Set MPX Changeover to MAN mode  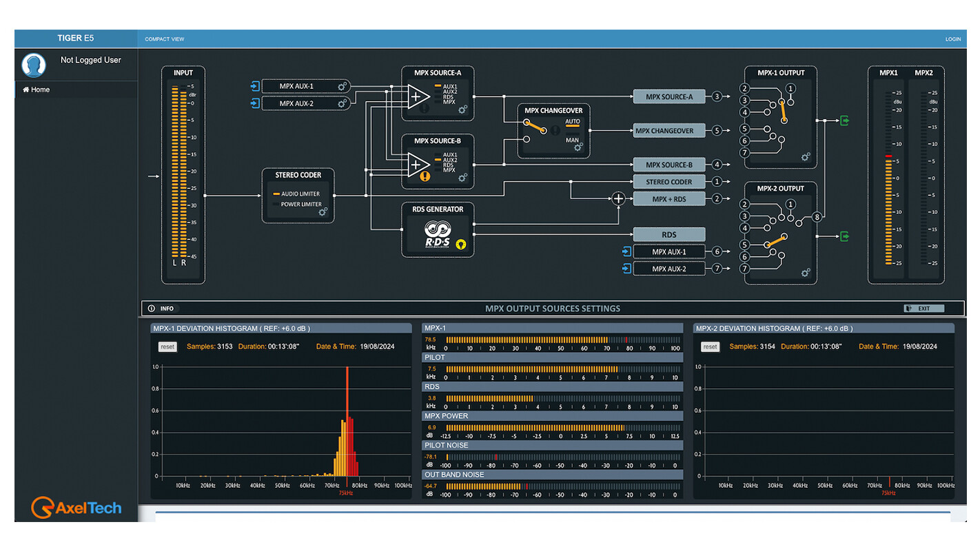(572, 140)
